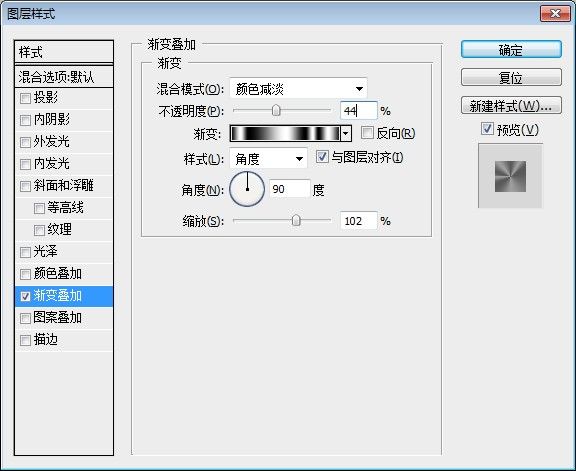Enable the 投影 drop shadow checkbox
The image size is (576, 471).
tap(25, 98)
